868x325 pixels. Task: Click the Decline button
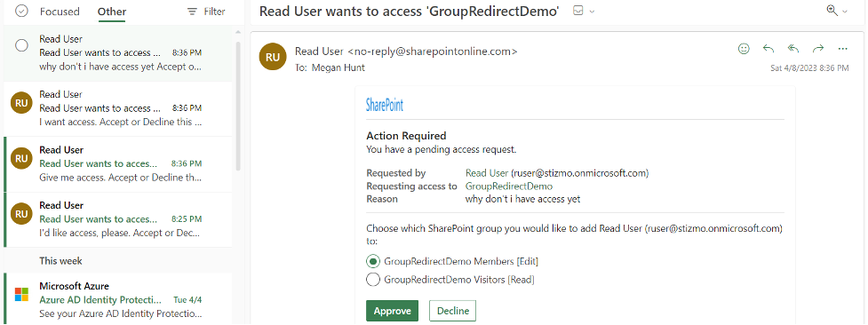[453, 311]
